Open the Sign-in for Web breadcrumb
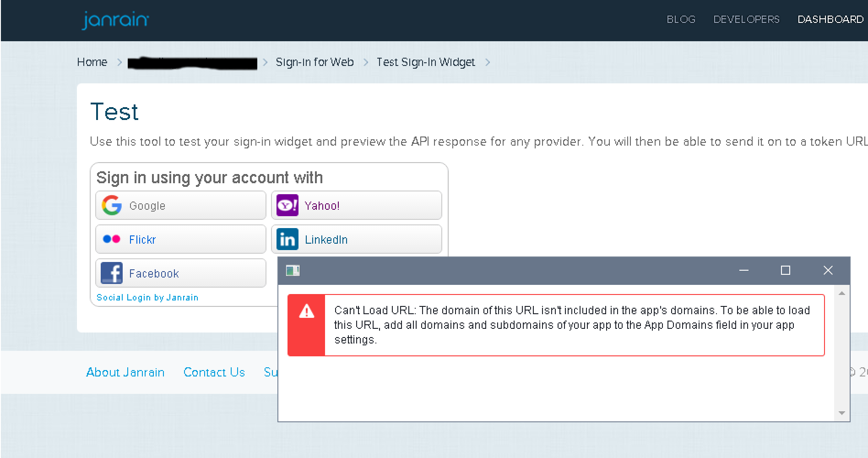The height and width of the screenshot is (458, 868). pyautogui.click(x=315, y=62)
